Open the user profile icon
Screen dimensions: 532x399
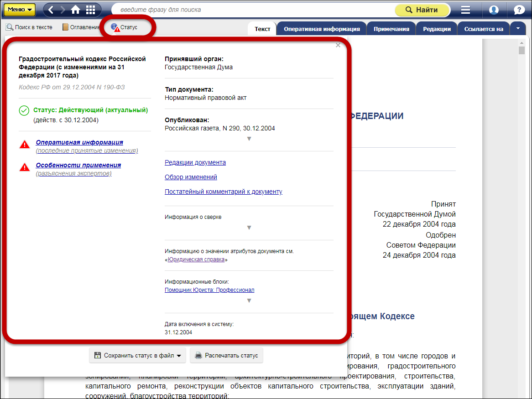(x=494, y=10)
